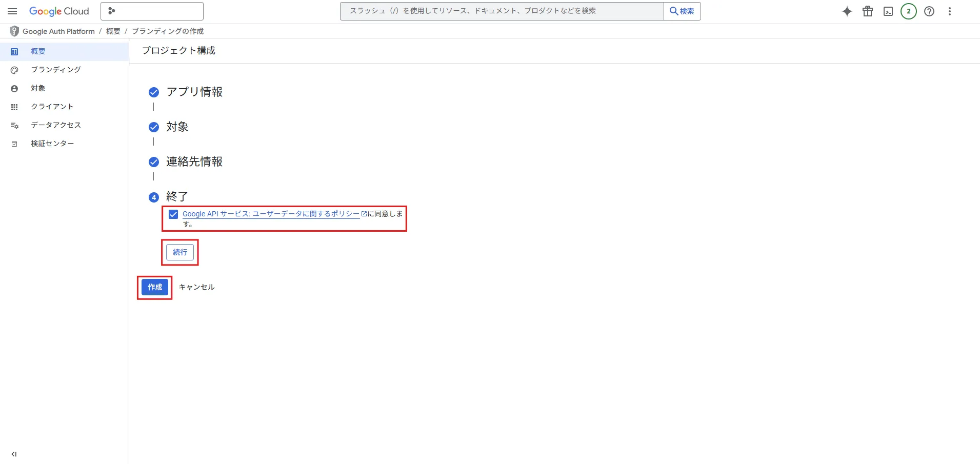Click the Google Auth Platform shield icon
Viewport: 980px width, 464px height.
[x=14, y=31]
